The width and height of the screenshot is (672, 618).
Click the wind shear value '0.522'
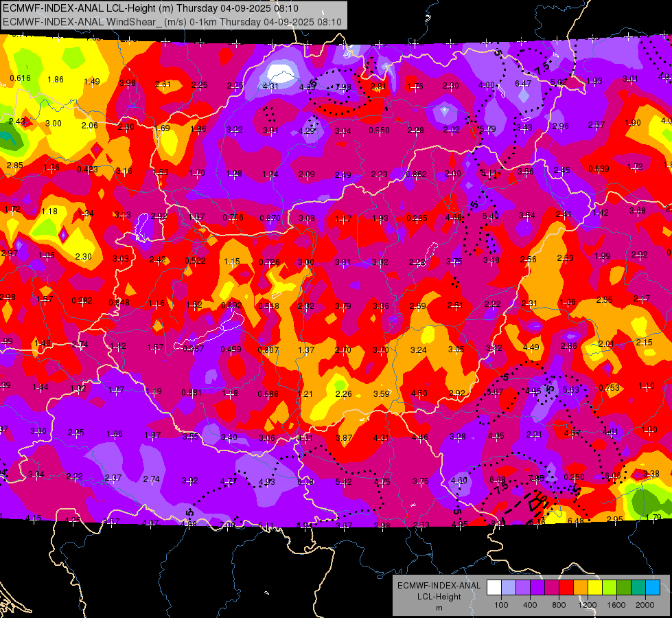point(195,261)
